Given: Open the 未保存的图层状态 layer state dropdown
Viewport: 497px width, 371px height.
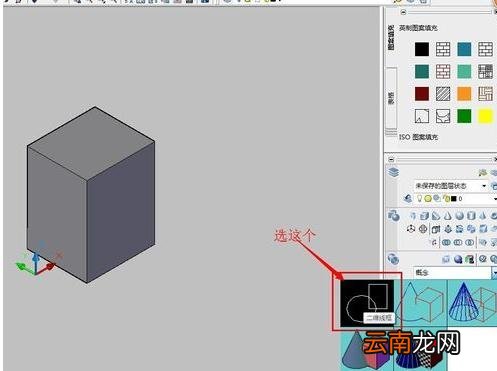Looking at the screenshot, I should (x=451, y=186).
